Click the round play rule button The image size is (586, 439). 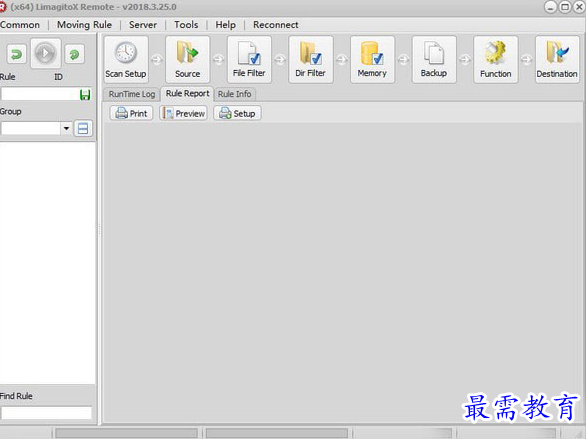(x=45, y=53)
